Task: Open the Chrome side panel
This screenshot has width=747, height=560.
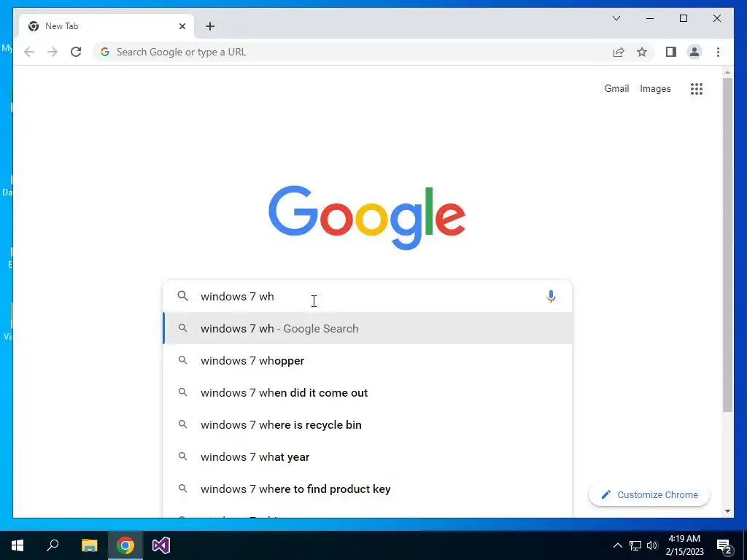Action: click(671, 52)
